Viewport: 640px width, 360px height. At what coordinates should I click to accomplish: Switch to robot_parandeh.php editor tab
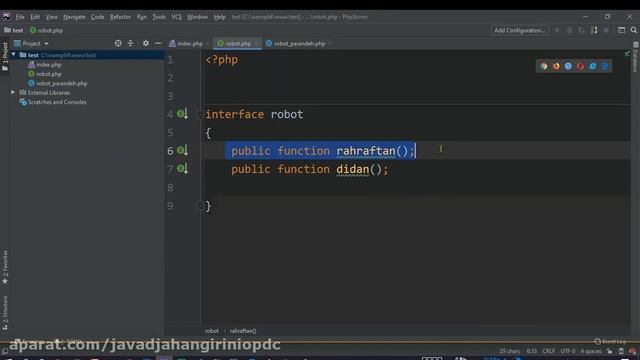click(x=299, y=43)
